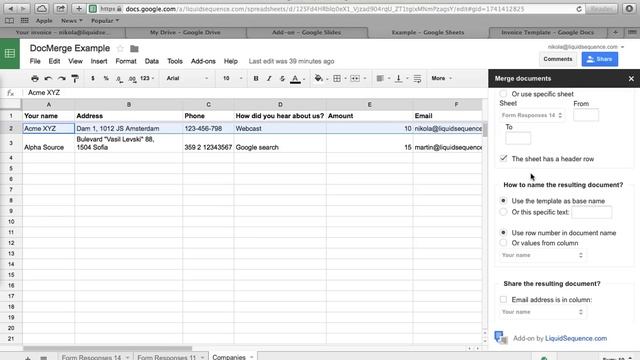This screenshot has width=640, height=360.
Task: Format as currency with the dollar icon
Action: pos(93,78)
